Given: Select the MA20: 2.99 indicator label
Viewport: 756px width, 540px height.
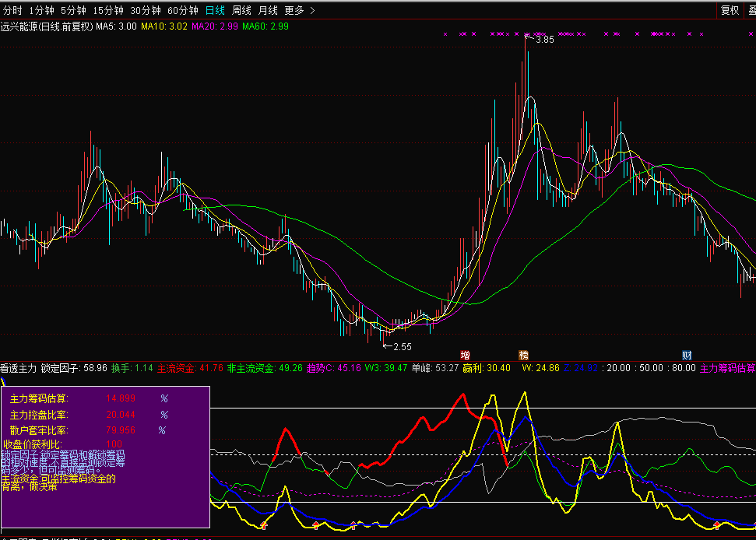Looking at the screenshot, I should tap(215, 26).
